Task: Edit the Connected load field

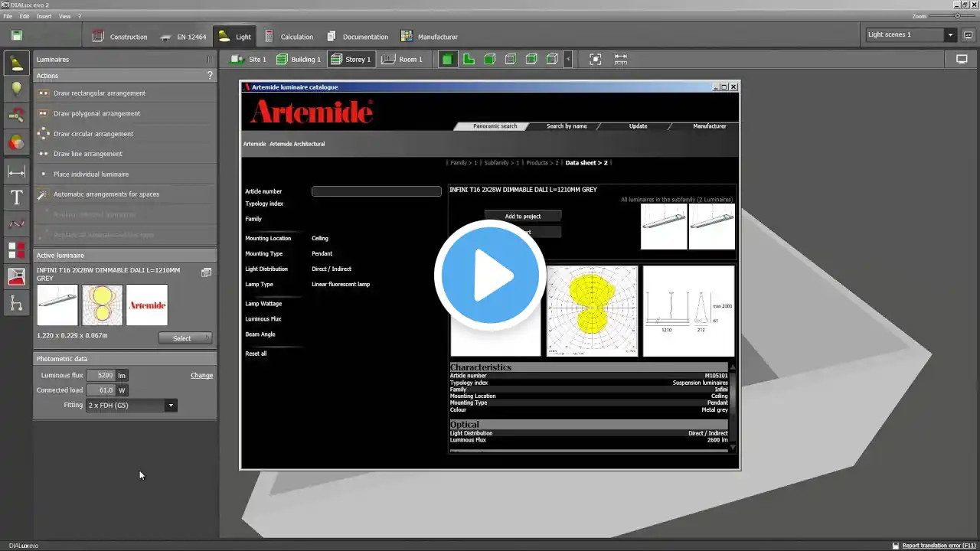Action: coord(101,390)
